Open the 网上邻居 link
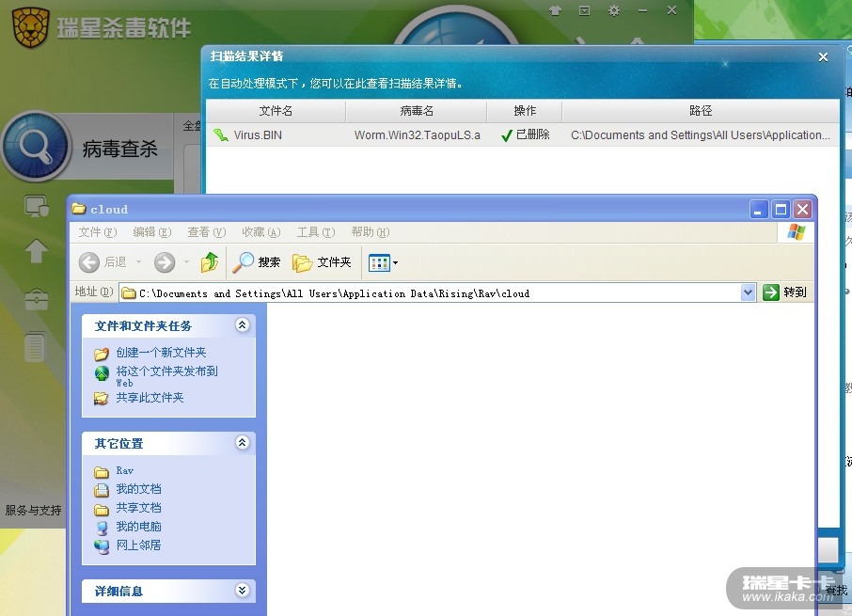 [x=138, y=545]
